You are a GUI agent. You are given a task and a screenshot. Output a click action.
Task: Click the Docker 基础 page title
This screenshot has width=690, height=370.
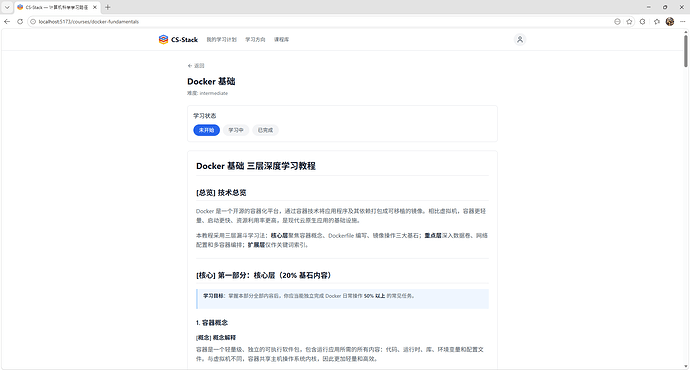click(211, 81)
